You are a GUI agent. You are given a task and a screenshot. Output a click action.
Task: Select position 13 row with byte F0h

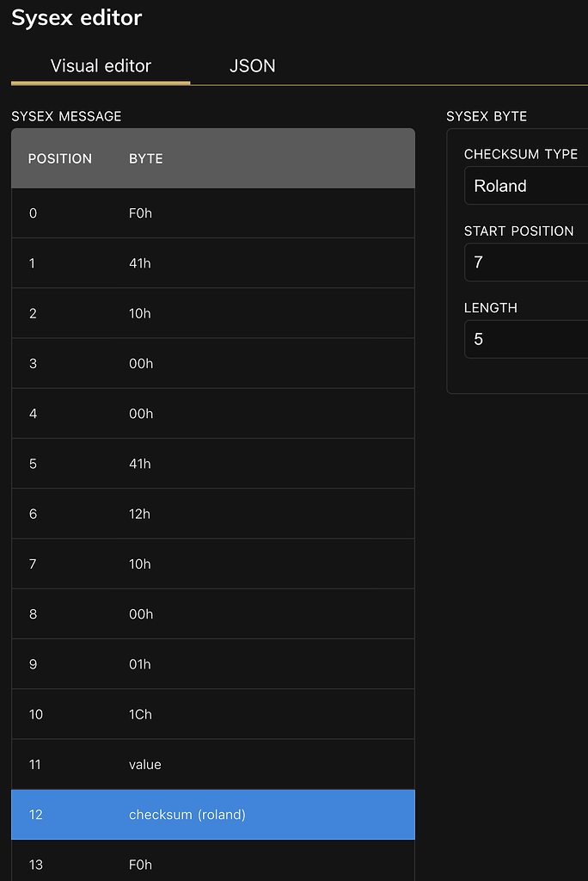[x=212, y=865]
